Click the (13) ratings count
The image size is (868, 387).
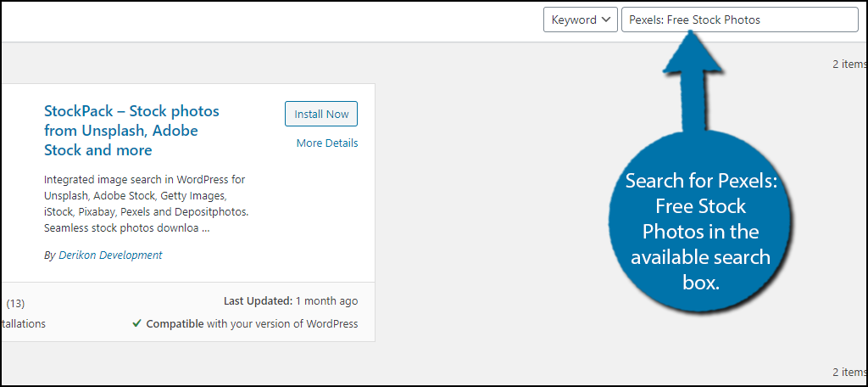coord(15,303)
